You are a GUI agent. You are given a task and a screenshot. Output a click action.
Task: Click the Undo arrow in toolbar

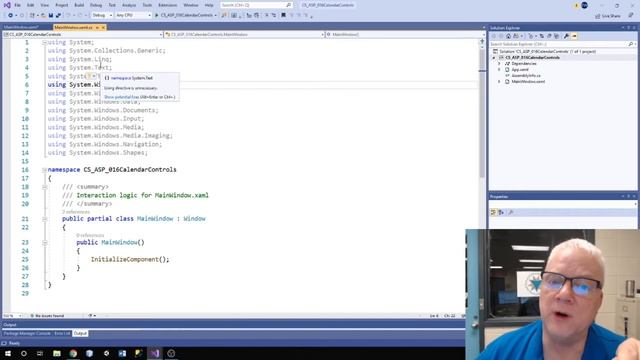click(x=68, y=16)
